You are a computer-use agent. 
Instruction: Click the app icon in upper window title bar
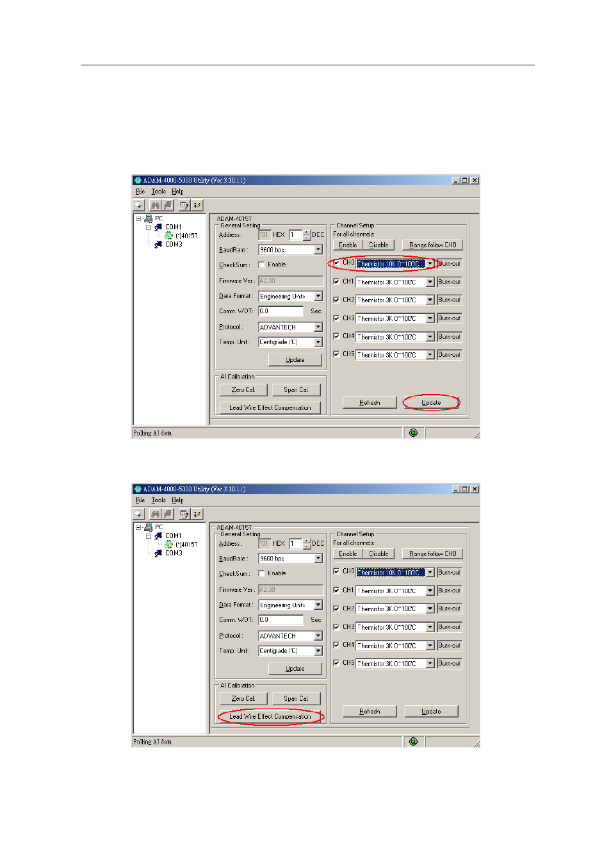coord(138,181)
